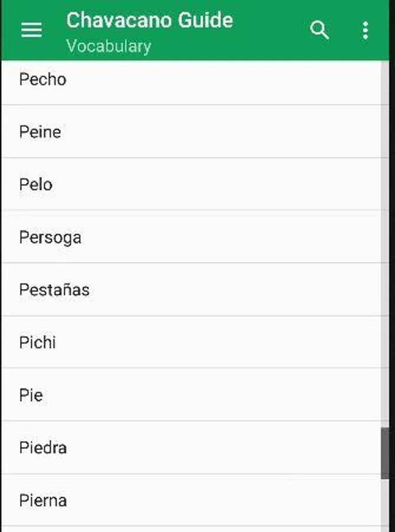Screen dimensions: 395x532
Task: Select the Pie entry
Action: click(x=31, y=395)
